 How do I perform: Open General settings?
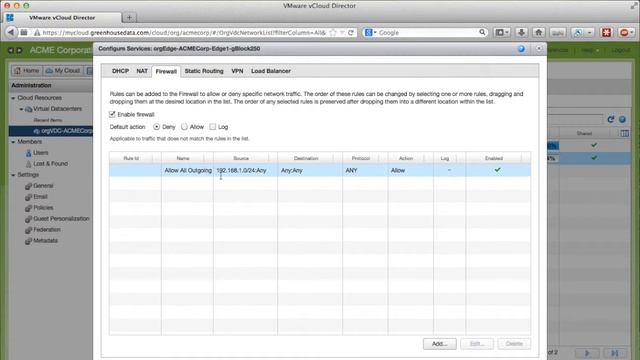43,186
